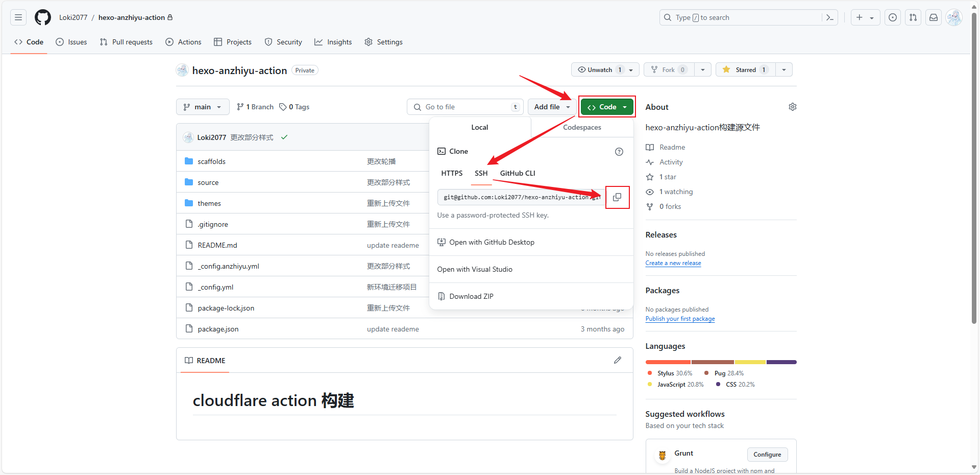Screen dimensions: 980x475
Task: Open the hamburger navigation menu
Action: (x=18, y=17)
